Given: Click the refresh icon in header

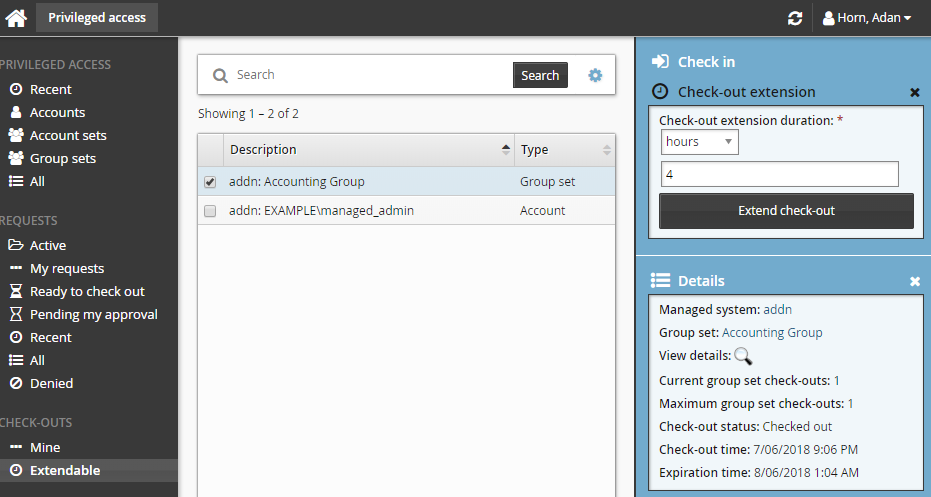Looking at the screenshot, I should pos(795,18).
